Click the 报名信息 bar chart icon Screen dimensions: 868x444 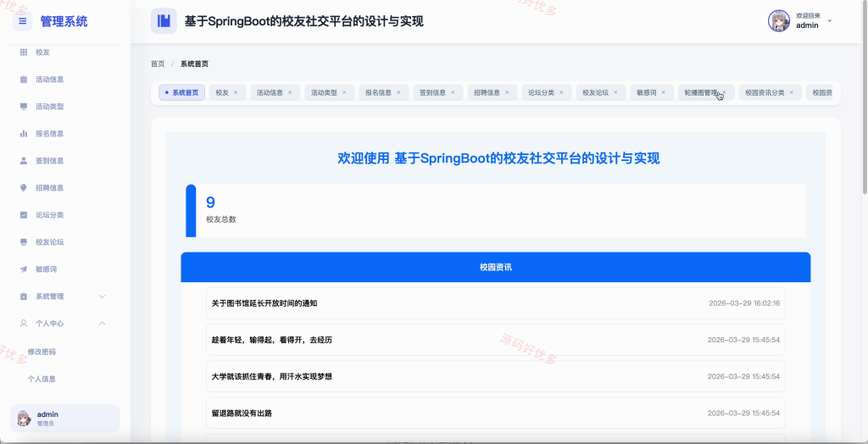23,133
